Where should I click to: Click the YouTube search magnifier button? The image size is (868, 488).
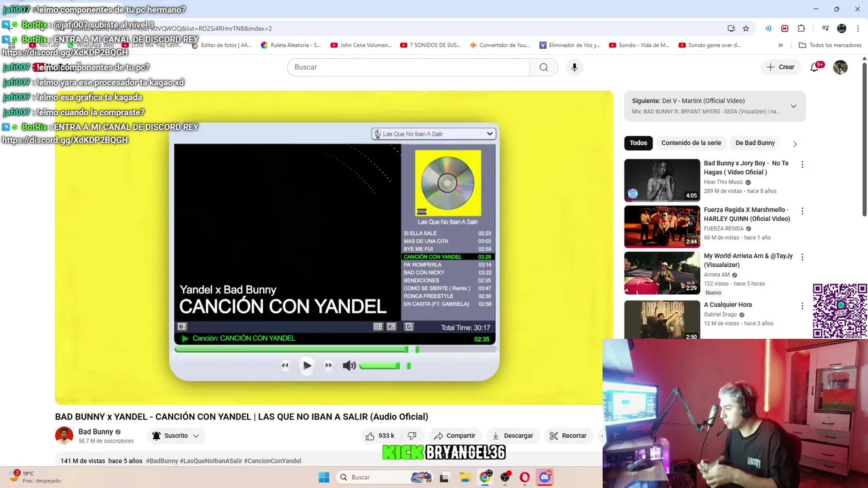[x=543, y=67]
